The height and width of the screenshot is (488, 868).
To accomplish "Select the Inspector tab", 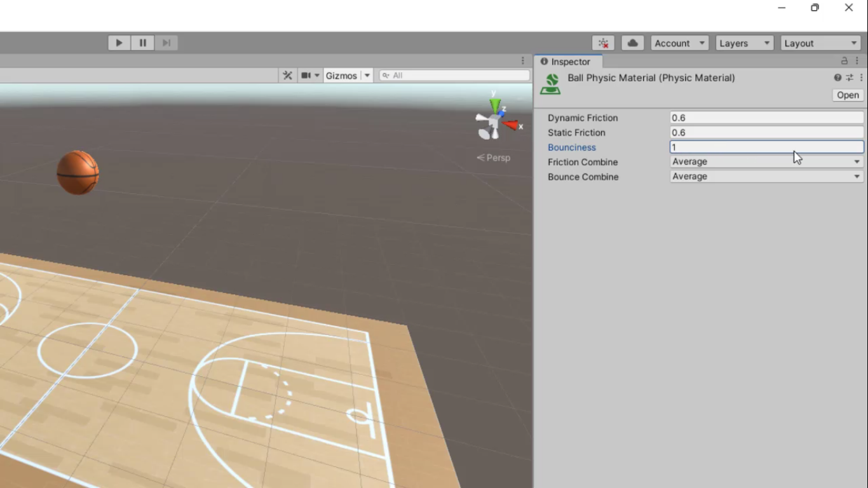I will pyautogui.click(x=569, y=62).
